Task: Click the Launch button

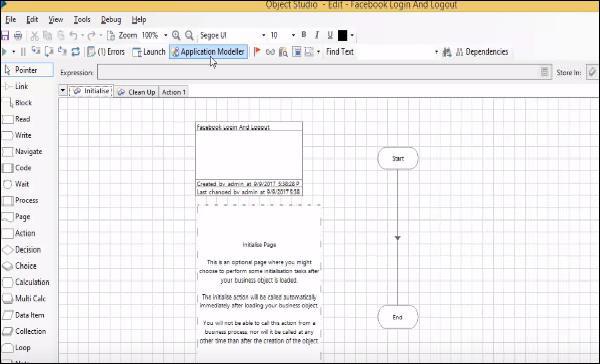Action: point(148,52)
